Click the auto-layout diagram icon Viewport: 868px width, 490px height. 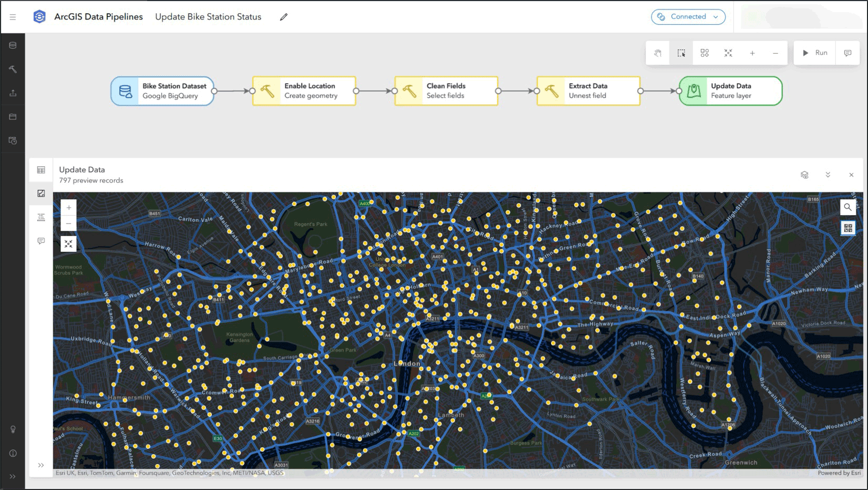click(x=705, y=53)
